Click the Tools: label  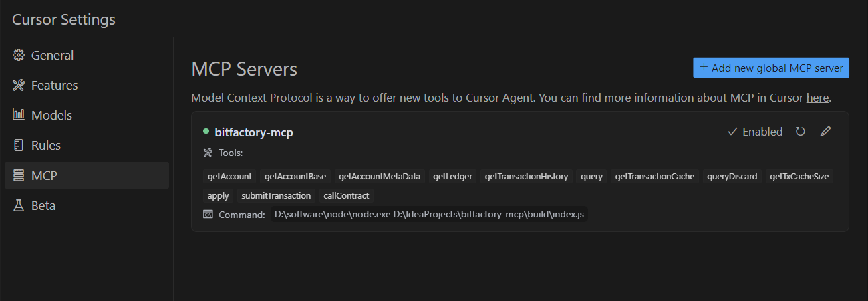tap(231, 153)
